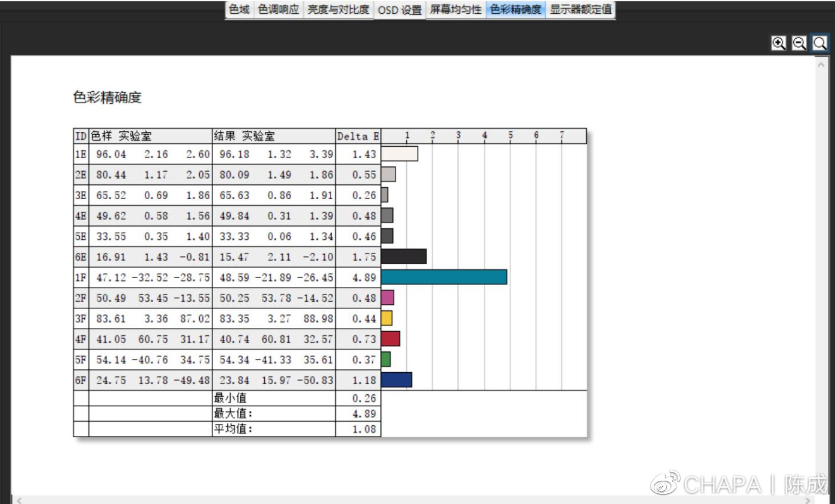Click the gray bar for sample 3E
This screenshot has height=504, width=835.
click(x=385, y=195)
